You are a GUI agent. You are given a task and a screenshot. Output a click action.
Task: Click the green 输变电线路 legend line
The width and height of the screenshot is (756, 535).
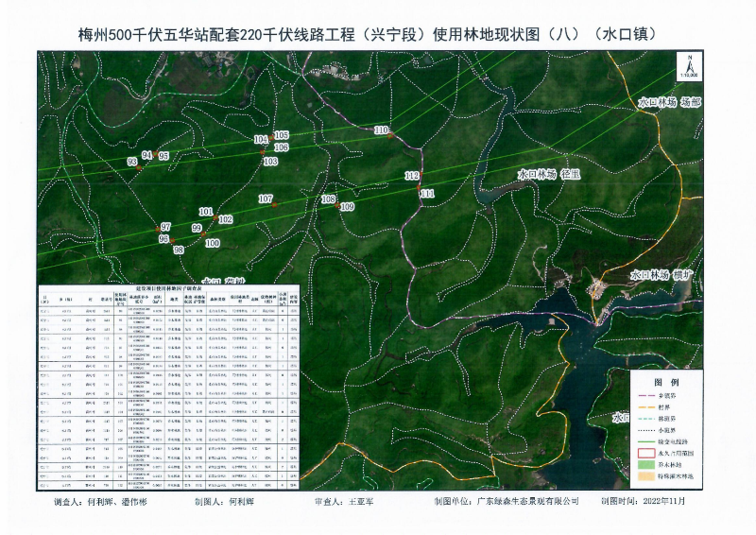click(646, 441)
